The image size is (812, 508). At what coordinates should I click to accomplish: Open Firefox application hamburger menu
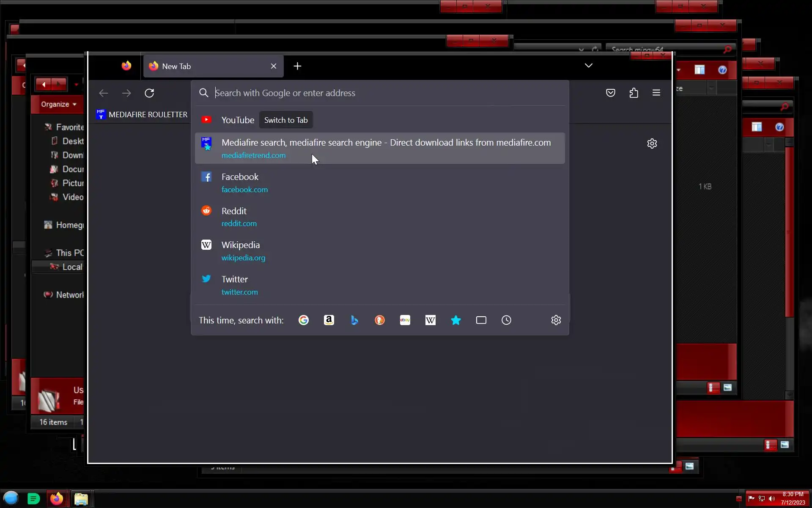pyautogui.click(x=656, y=93)
